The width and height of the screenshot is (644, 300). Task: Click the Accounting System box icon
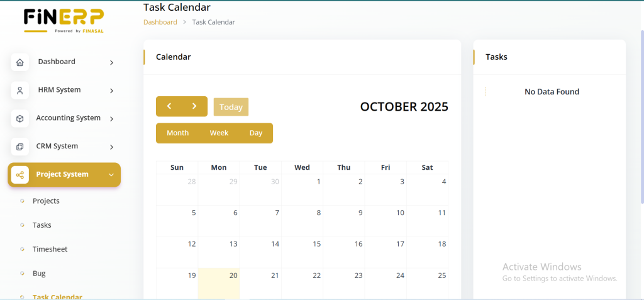pyautogui.click(x=20, y=118)
